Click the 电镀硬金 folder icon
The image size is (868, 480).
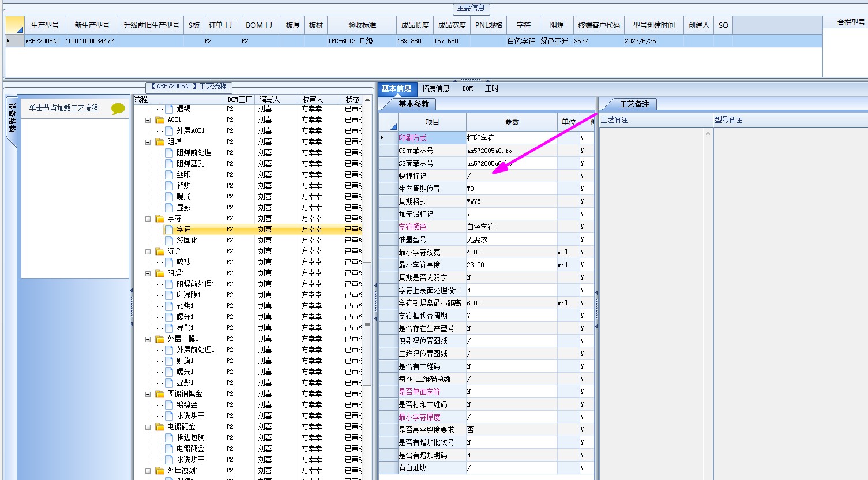point(160,427)
